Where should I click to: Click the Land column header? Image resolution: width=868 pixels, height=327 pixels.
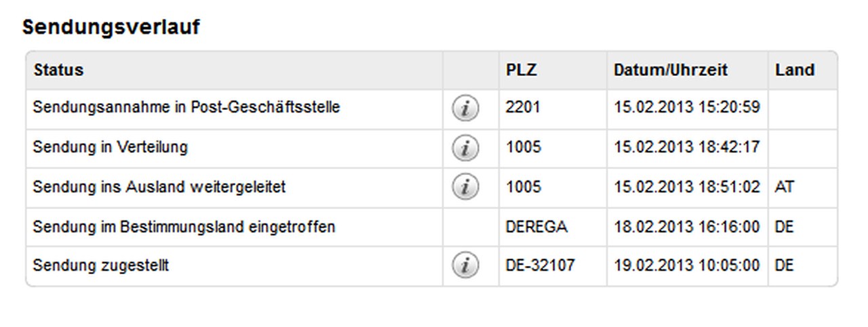(x=795, y=70)
